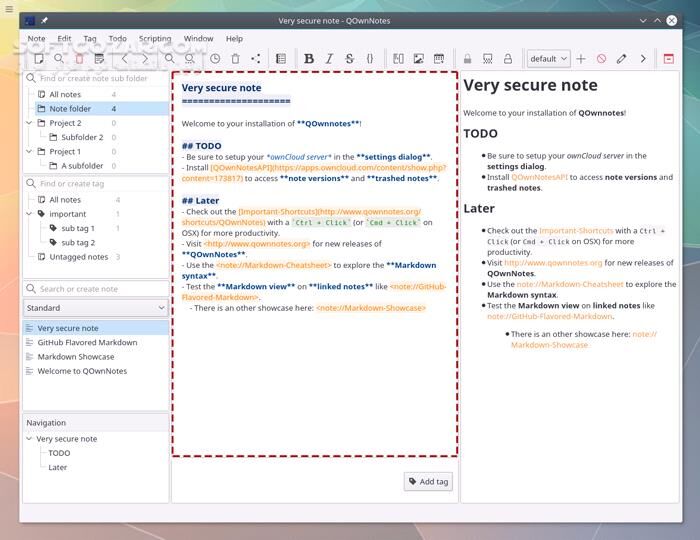This screenshot has height=540, width=700.
Task: Remove current workspace red icon
Action: point(601,58)
